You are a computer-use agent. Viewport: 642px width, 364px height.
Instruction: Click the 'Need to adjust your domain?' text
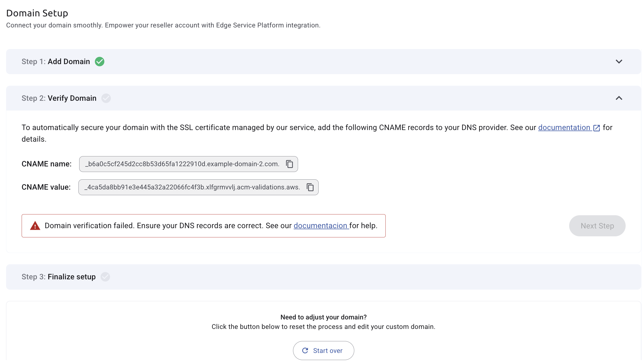(x=323, y=317)
